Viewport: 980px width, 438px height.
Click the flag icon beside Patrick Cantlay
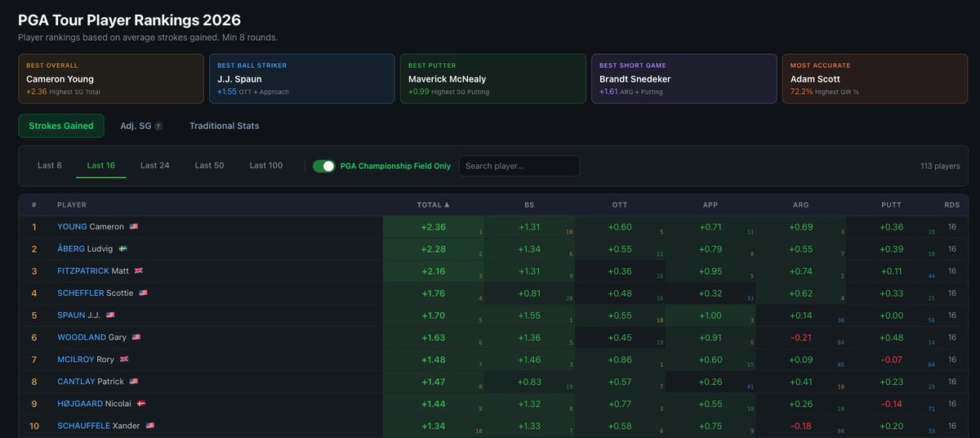[134, 382]
